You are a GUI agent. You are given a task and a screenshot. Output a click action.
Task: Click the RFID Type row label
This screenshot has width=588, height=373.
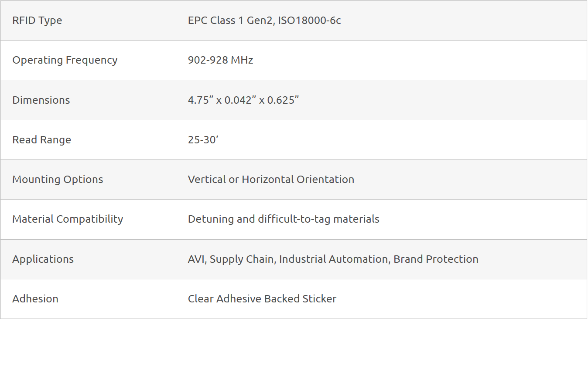point(37,20)
